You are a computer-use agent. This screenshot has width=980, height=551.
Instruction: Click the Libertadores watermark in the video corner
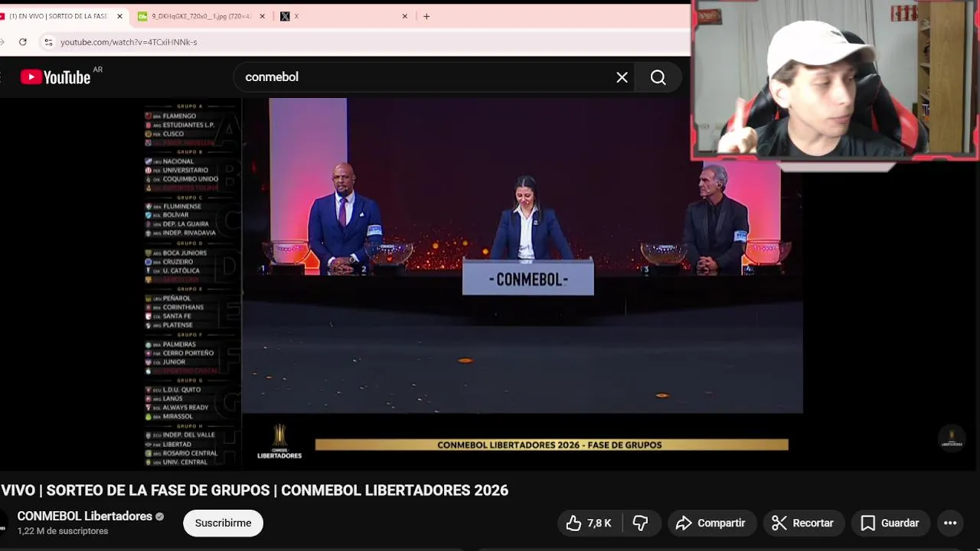pyautogui.click(x=952, y=438)
